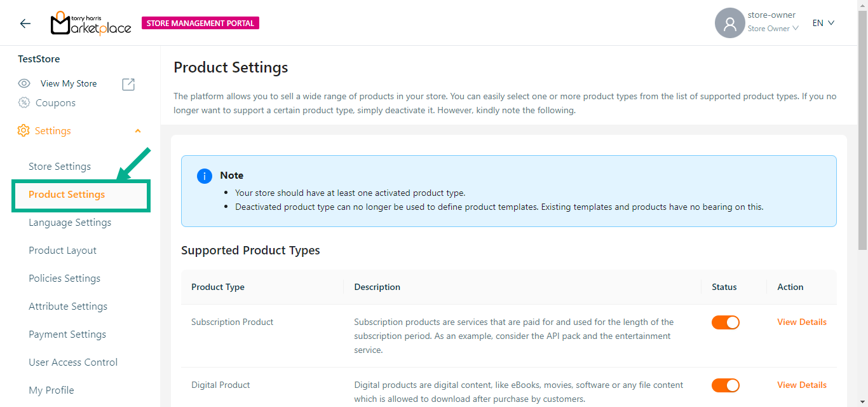Screen dimensions: 868x407
Task: Open Store Settings menu item
Action: pos(60,167)
